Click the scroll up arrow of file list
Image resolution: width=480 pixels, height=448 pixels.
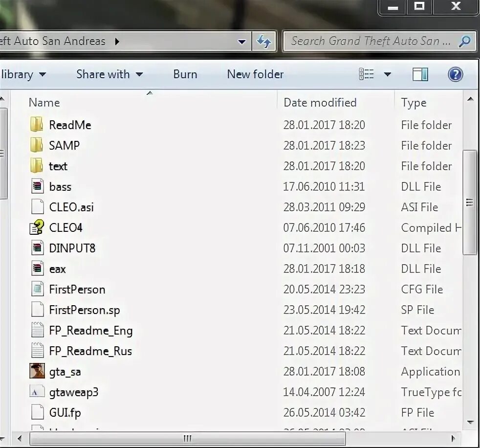[470, 99]
